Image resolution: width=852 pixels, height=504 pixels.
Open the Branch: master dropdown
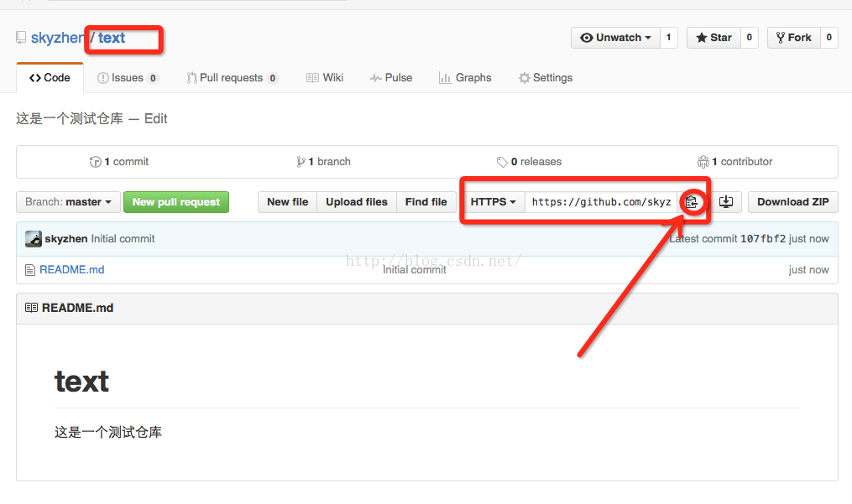tap(68, 202)
